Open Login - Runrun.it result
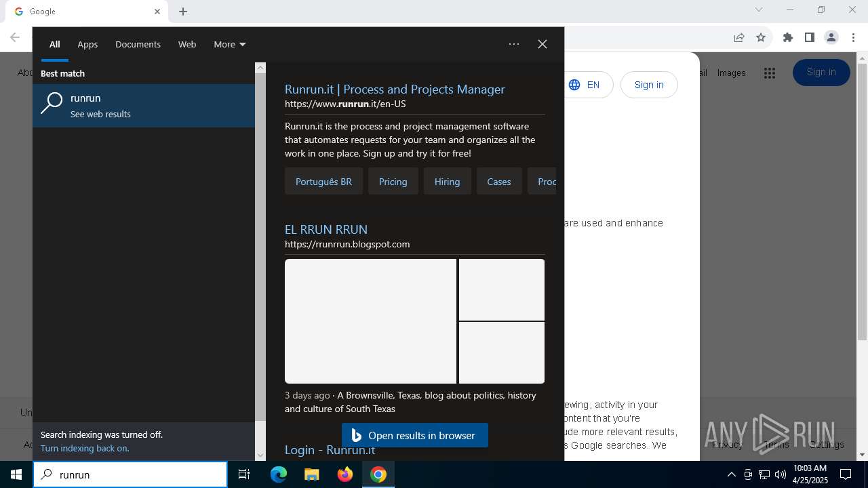Screen dimensions: 868x488 (330, 450)
